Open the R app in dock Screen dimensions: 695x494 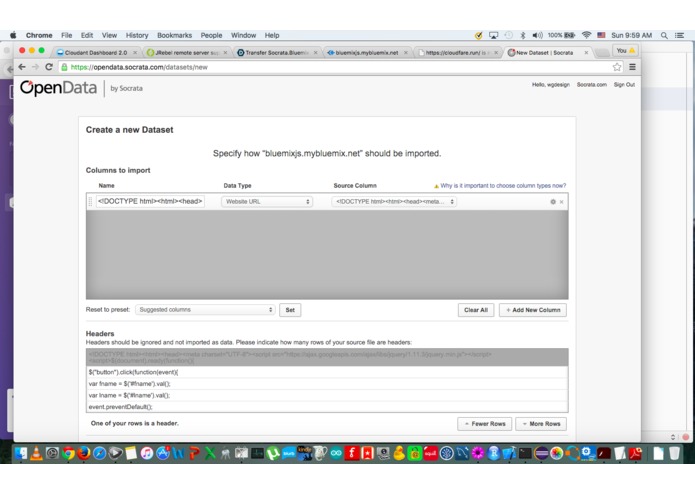pyautogui.click(x=494, y=453)
